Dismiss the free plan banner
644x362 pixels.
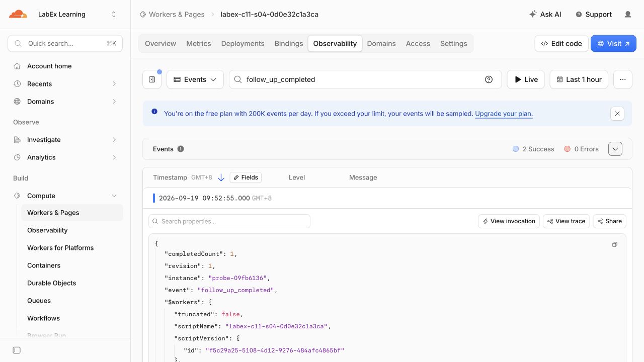tap(617, 114)
